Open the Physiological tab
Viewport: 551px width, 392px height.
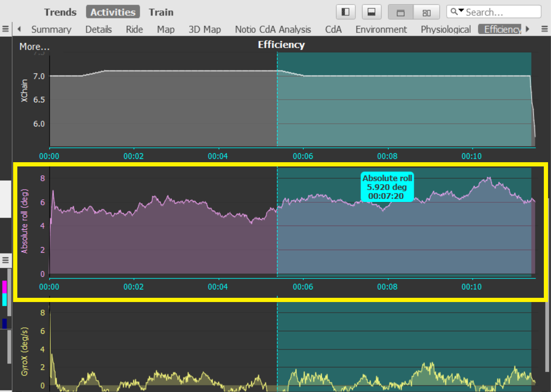click(446, 29)
